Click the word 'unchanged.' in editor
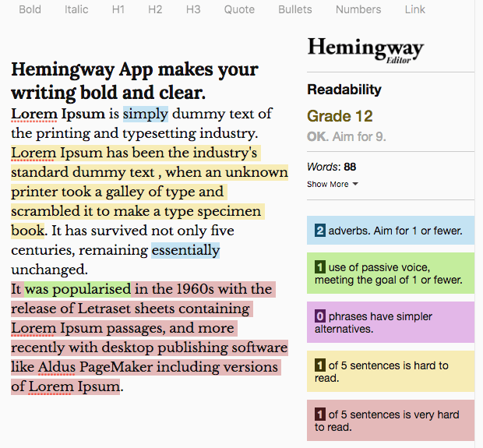 (x=49, y=270)
